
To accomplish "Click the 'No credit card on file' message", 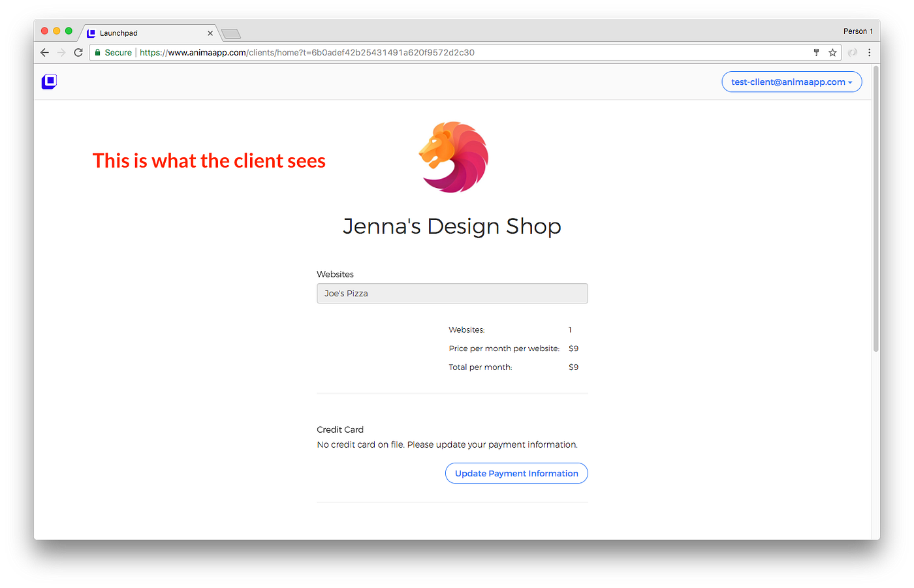I will [447, 444].
